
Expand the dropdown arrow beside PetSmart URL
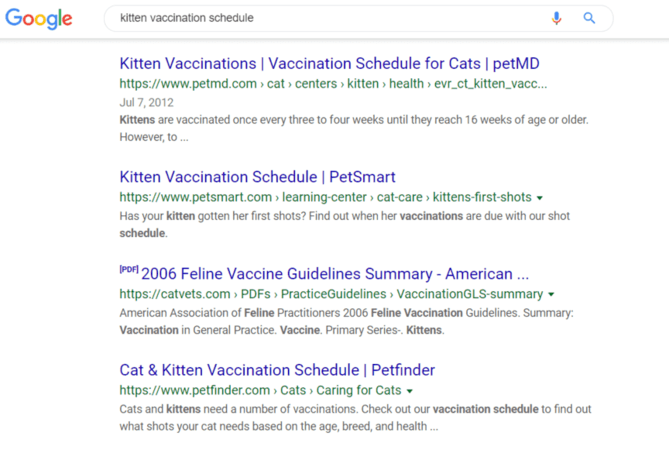point(540,198)
